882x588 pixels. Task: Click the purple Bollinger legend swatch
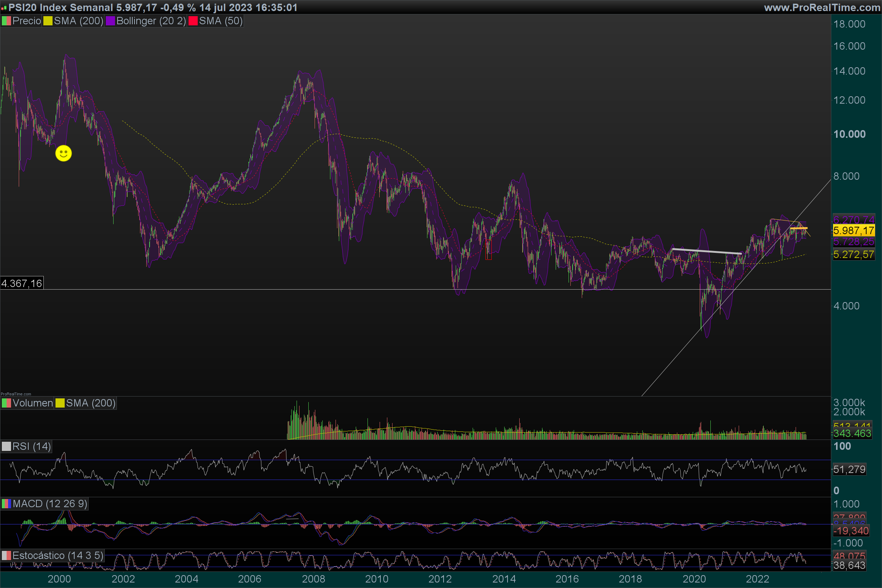point(110,21)
